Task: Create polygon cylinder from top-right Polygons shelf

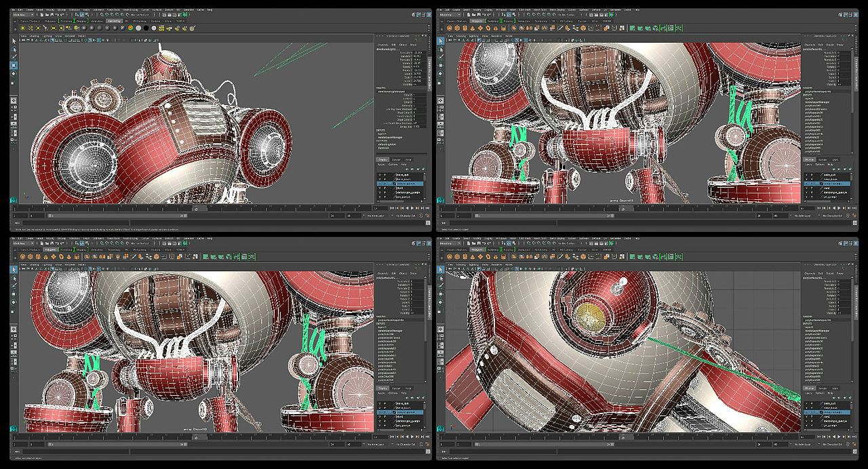Action: [x=465, y=28]
